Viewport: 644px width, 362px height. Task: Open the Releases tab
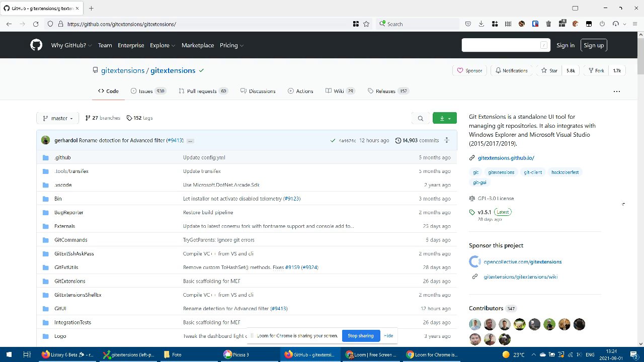(388, 91)
